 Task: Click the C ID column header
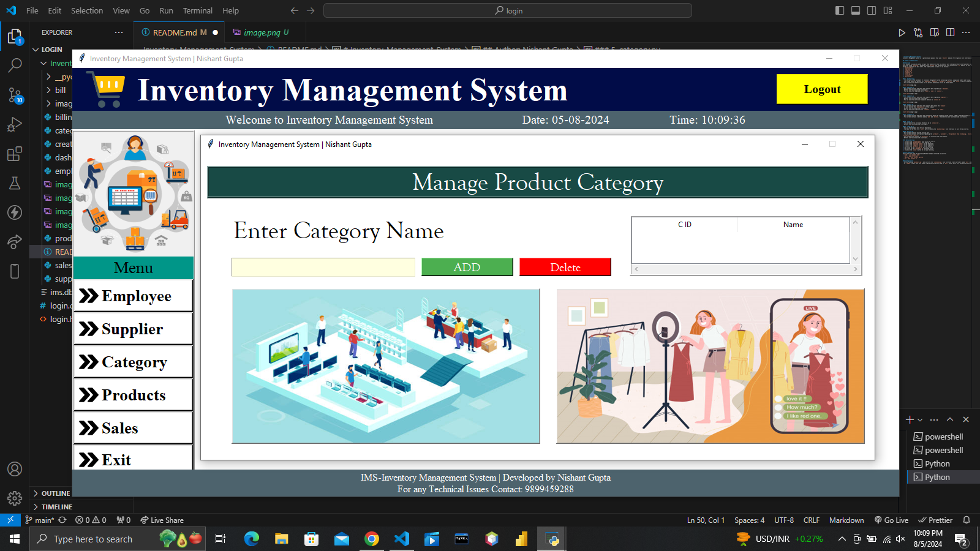point(685,225)
